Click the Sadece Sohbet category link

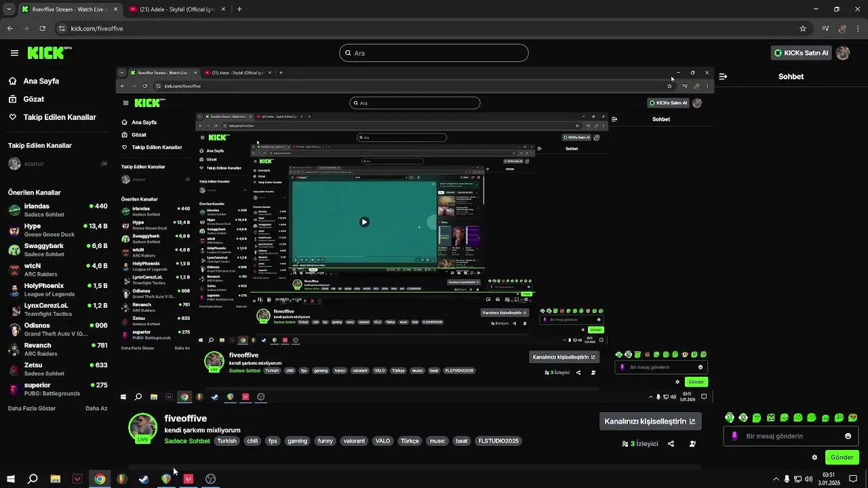(187, 441)
